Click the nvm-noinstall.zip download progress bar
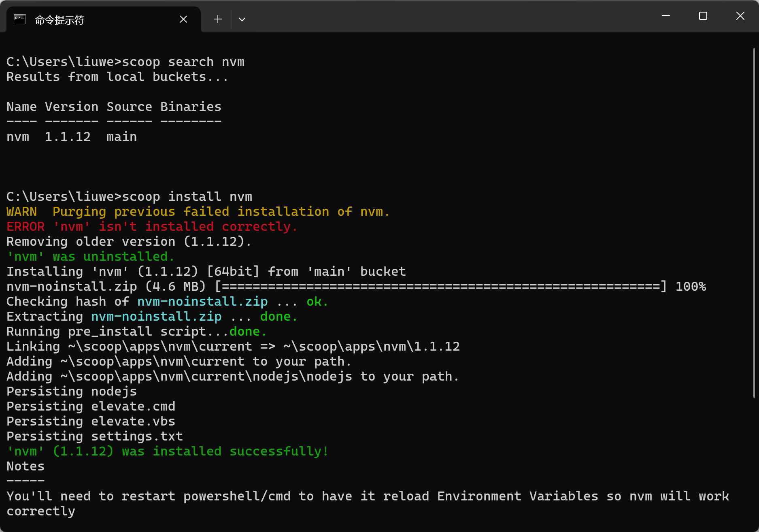Viewport: 759px width, 532px height. [440, 287]
